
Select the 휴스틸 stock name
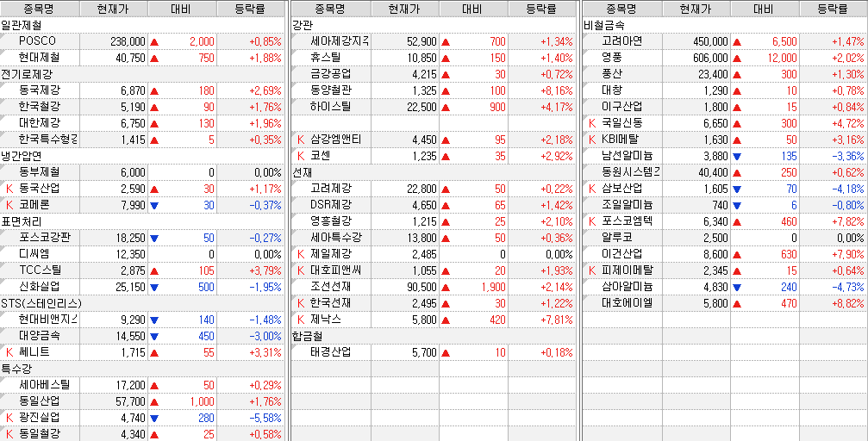(x=326, y=57)
